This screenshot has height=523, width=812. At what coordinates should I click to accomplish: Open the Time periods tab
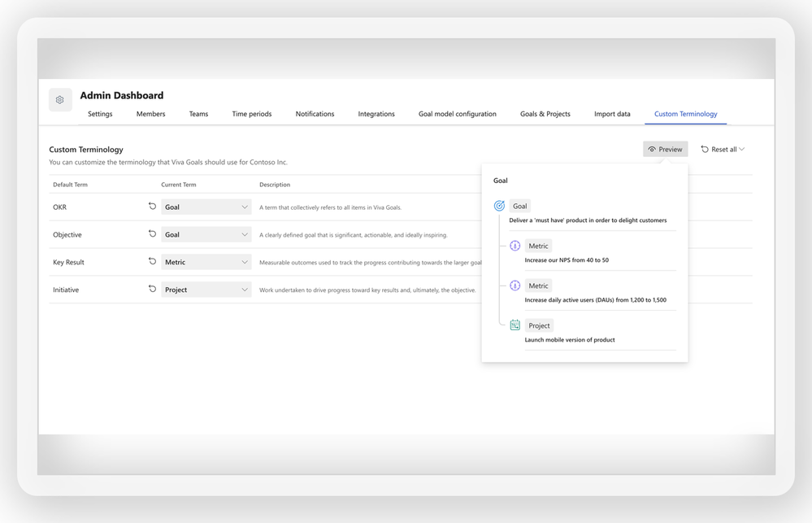252,114
